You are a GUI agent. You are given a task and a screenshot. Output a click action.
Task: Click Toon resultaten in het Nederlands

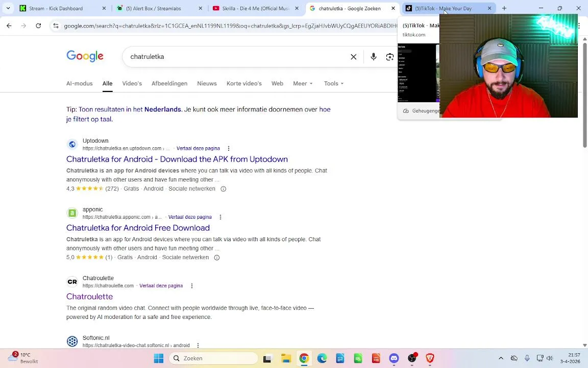(130, 110)
